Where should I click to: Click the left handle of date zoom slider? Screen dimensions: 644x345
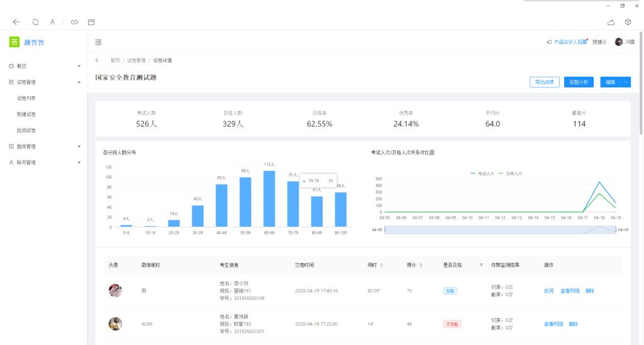[x=385, y=230]
